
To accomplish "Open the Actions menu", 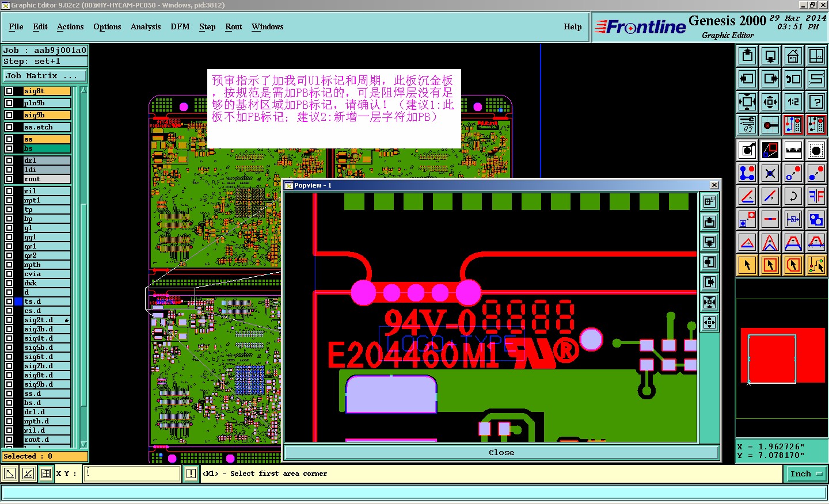I will [x=70, y=26].
